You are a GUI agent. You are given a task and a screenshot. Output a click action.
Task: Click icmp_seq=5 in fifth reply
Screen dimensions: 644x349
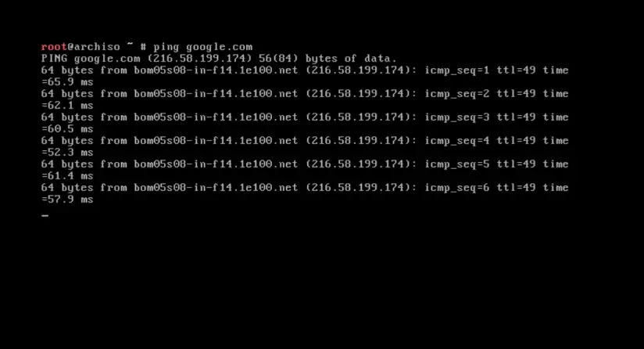click(456, 164)
